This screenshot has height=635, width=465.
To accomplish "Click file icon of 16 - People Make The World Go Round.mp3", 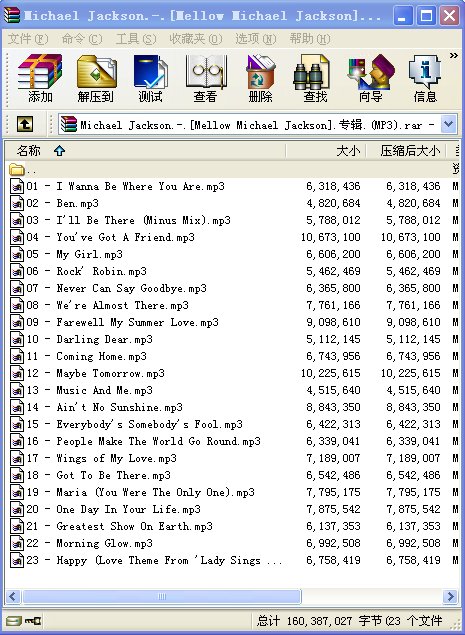I will (17, 441).
